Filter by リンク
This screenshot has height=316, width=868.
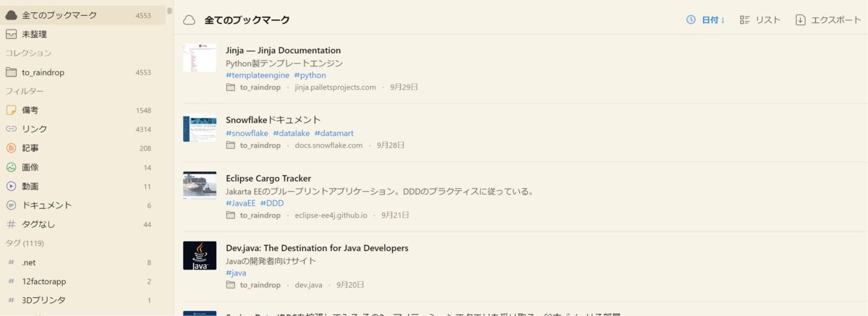click(x=83, y=129)
